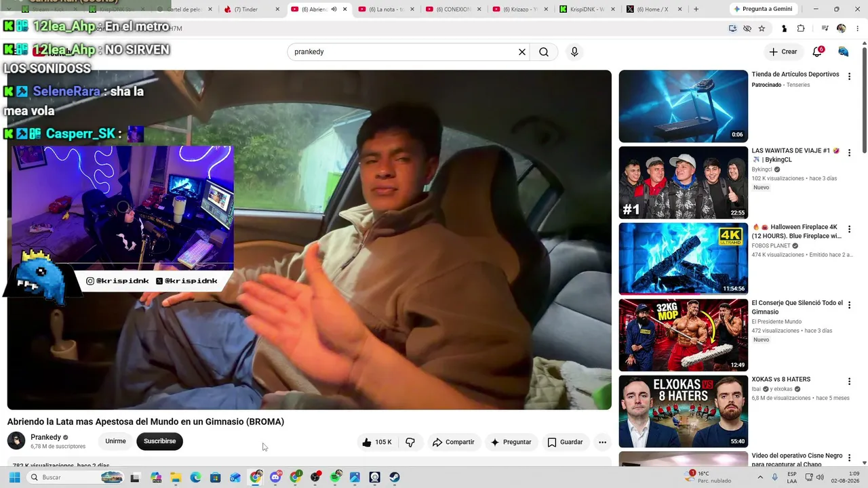The image size is (868, 488).
Task: Open options for El Conserje video
Action: coord(849,305)
